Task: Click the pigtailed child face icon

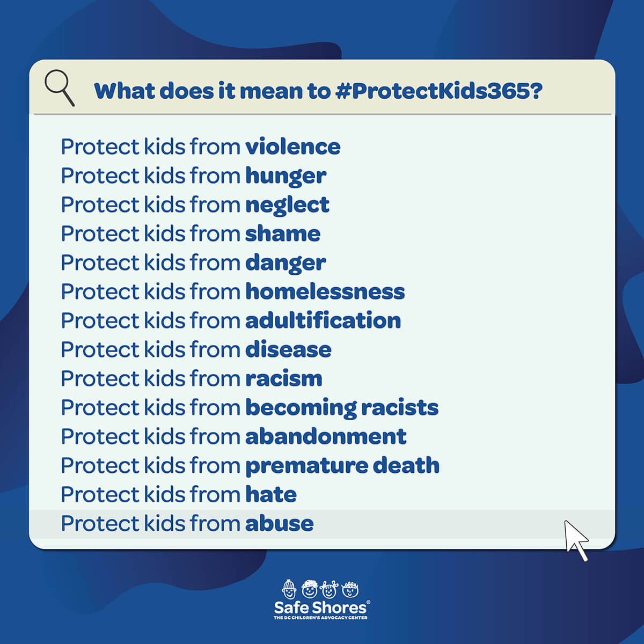Action: (329, 589)
